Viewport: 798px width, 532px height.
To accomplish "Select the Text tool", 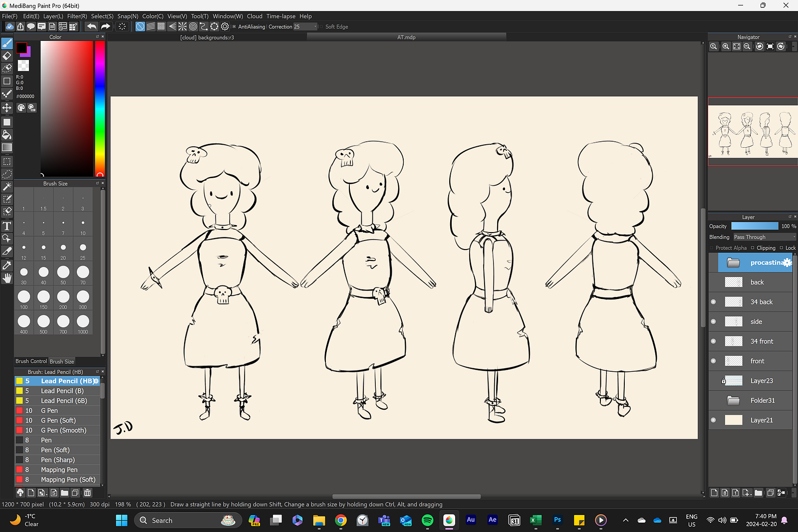I will coord(7,226).
